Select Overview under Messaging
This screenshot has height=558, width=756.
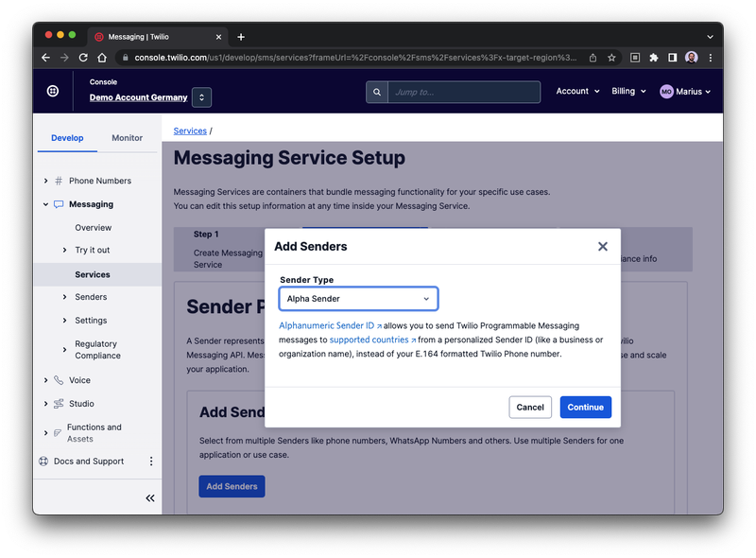click(x=94, y=228)
